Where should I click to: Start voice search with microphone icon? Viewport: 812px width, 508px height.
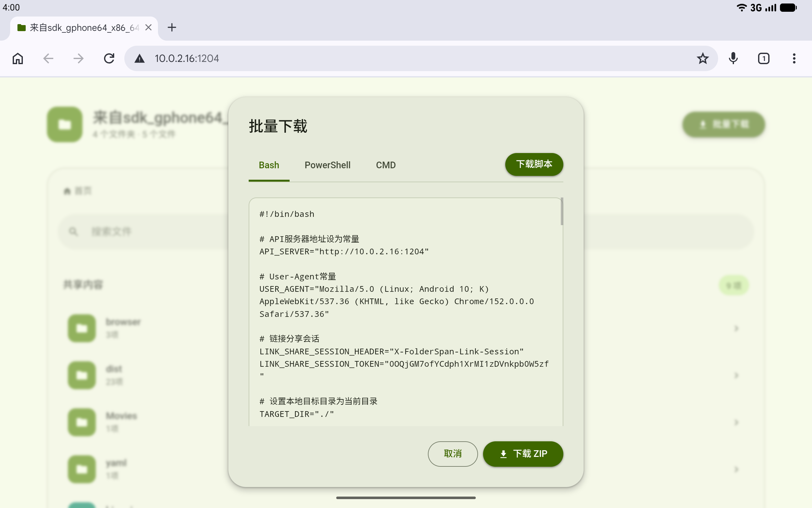point(733,58)
